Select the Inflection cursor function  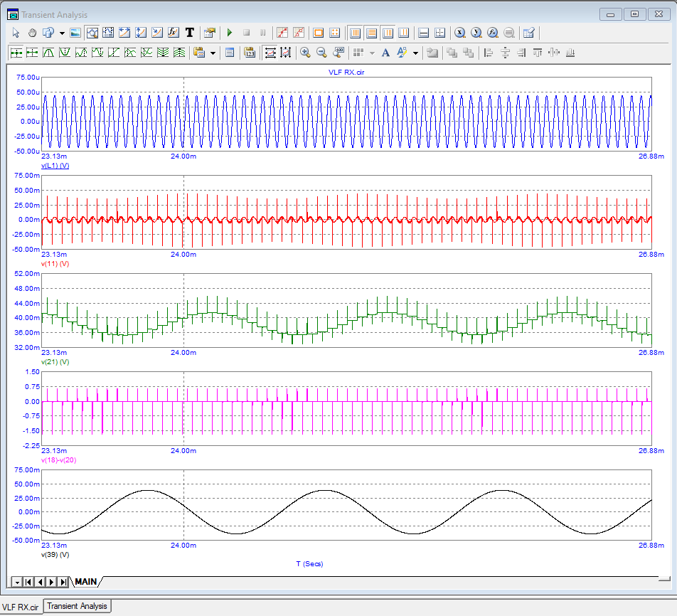pos(114,53)
